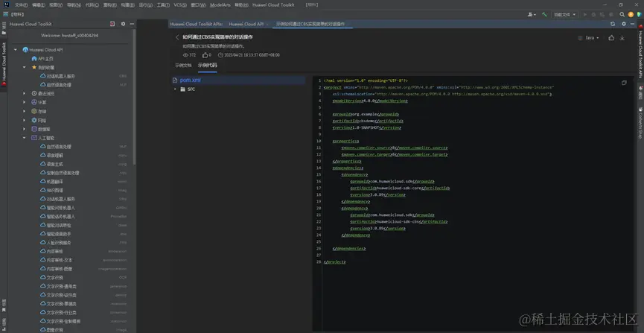Open gear settings of the APIs panel
This screenshot has height=333, width=644.
coord(623,24)
